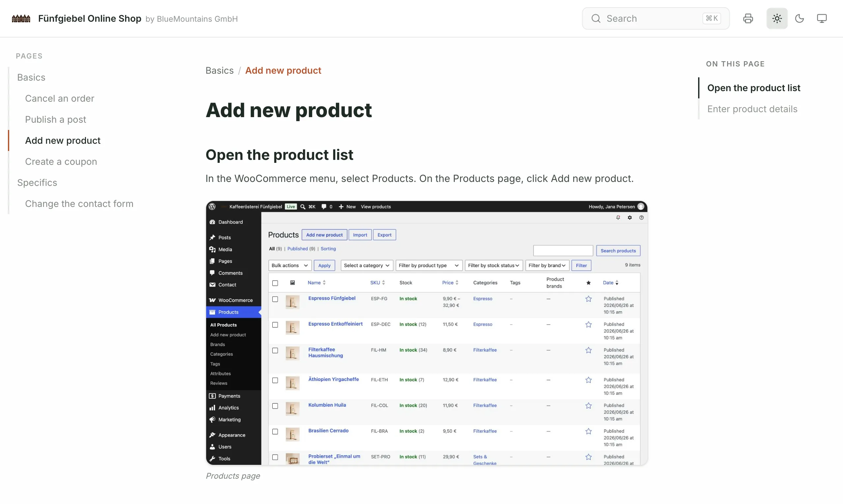Jump to Enter product details section

coord(752,109)
